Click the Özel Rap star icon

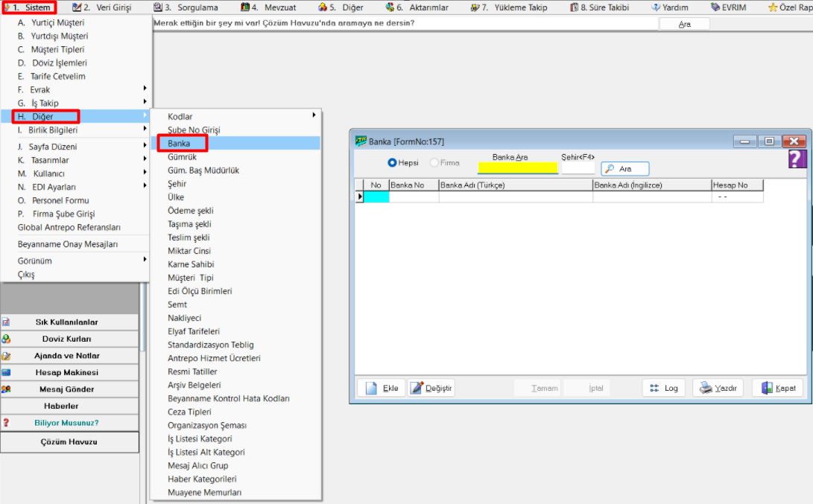click(773, 7)
